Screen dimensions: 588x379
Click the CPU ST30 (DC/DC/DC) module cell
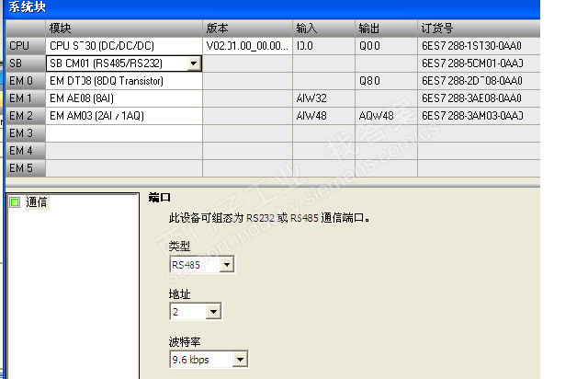124,46
